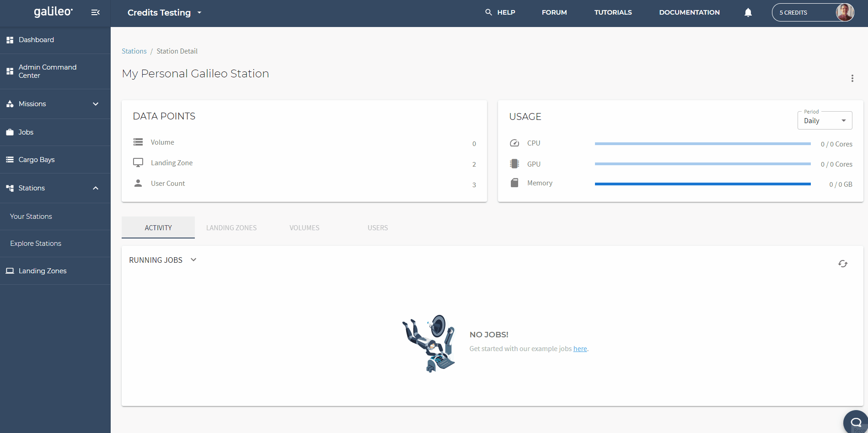Click the Landing Zone value 2
Screen dimensions: 868x433
click(474, 164)
